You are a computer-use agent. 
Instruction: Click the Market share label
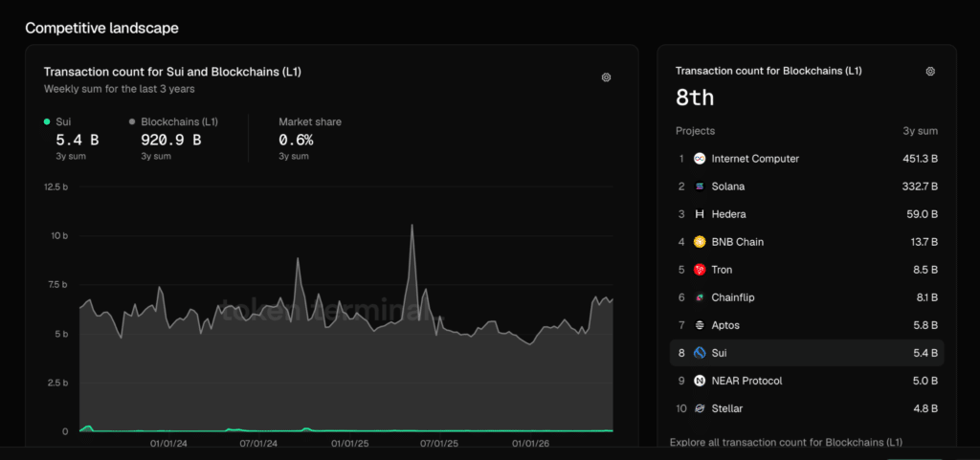310,121
